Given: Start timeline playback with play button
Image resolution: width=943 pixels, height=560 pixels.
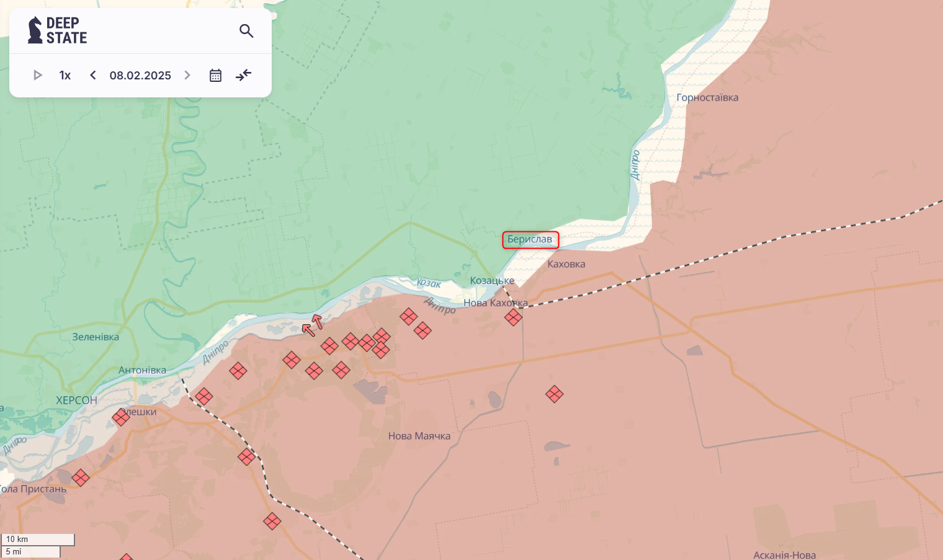Looking at the screenshot, I should click(38, 75).
